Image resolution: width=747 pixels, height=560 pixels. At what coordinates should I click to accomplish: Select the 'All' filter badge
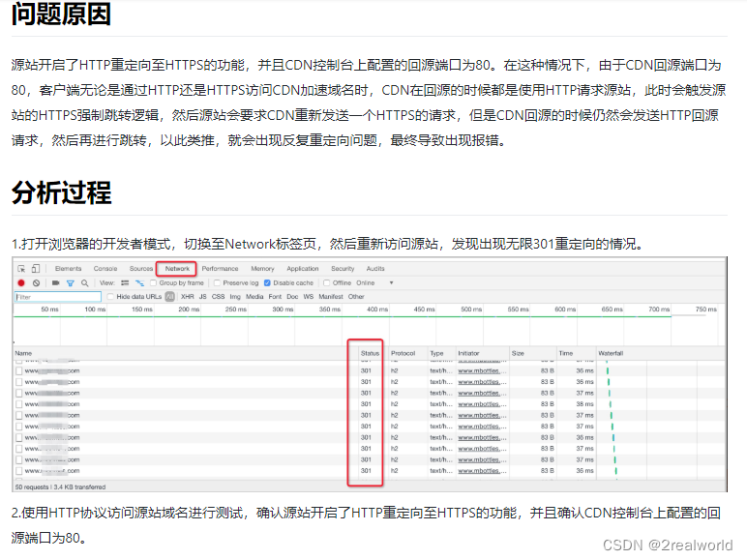click(x=169, y=297)
